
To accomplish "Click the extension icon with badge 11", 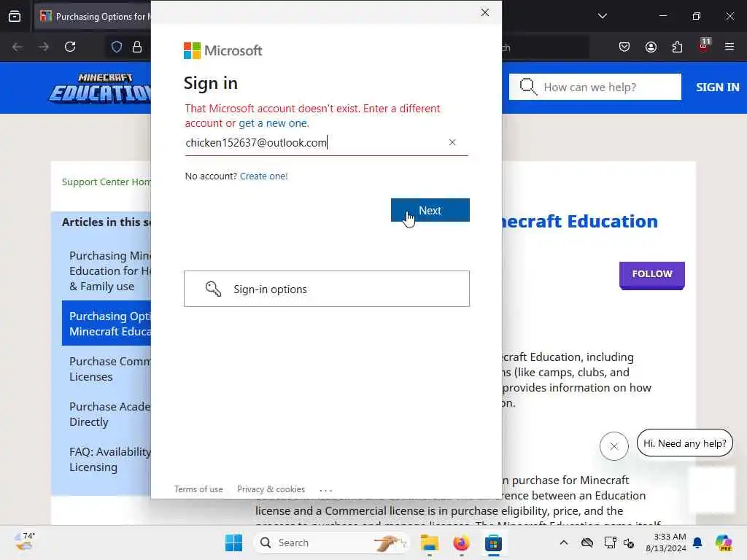I will point(704,46).
